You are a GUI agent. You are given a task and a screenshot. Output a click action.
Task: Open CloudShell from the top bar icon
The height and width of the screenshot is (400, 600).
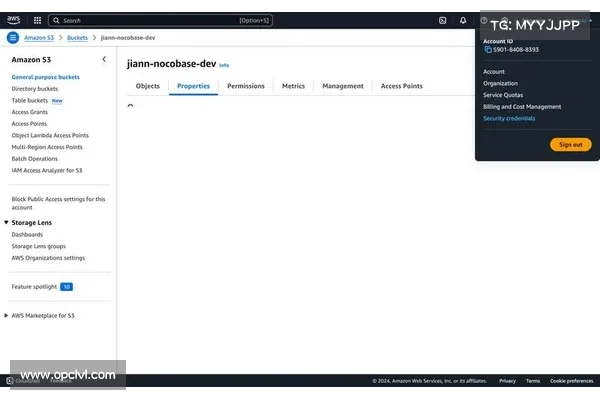pyautogui.click(x=442, y=20)
